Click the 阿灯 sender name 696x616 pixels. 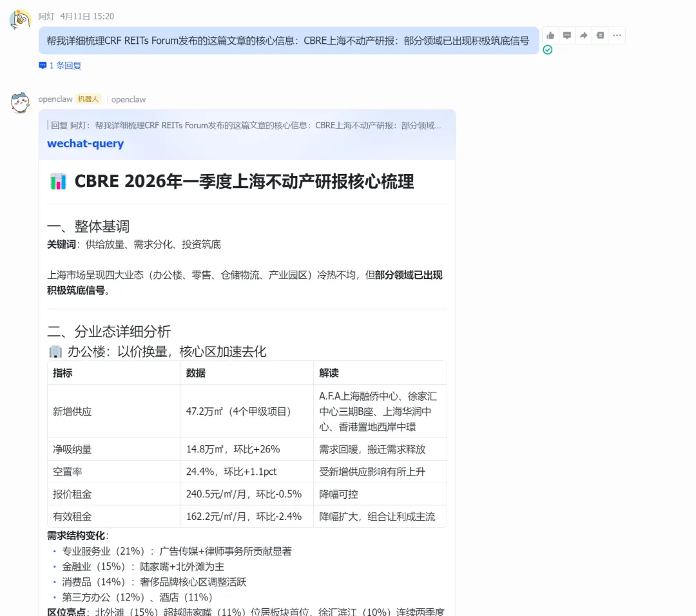click(x=46, y=16)
